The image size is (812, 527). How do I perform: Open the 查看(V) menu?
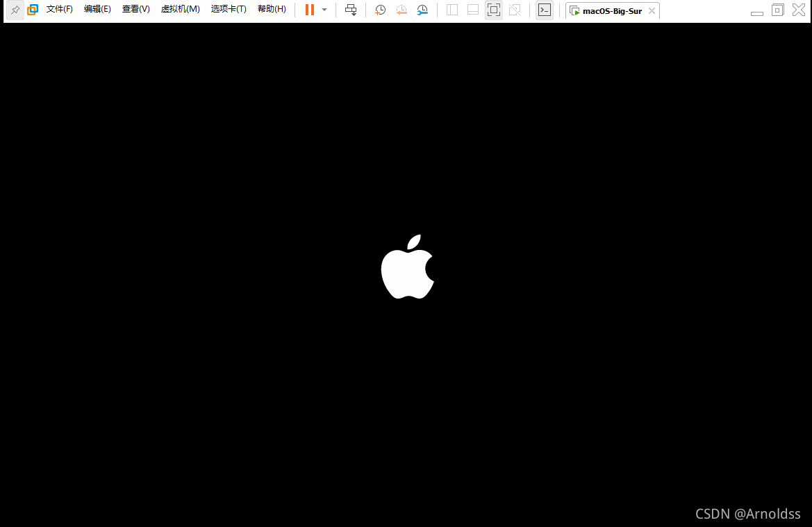click(135, 9)
